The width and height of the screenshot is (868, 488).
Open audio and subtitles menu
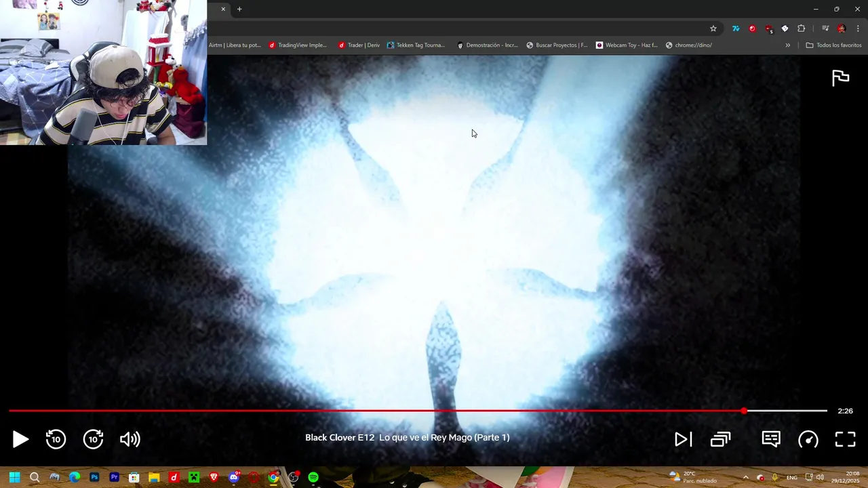771,439
